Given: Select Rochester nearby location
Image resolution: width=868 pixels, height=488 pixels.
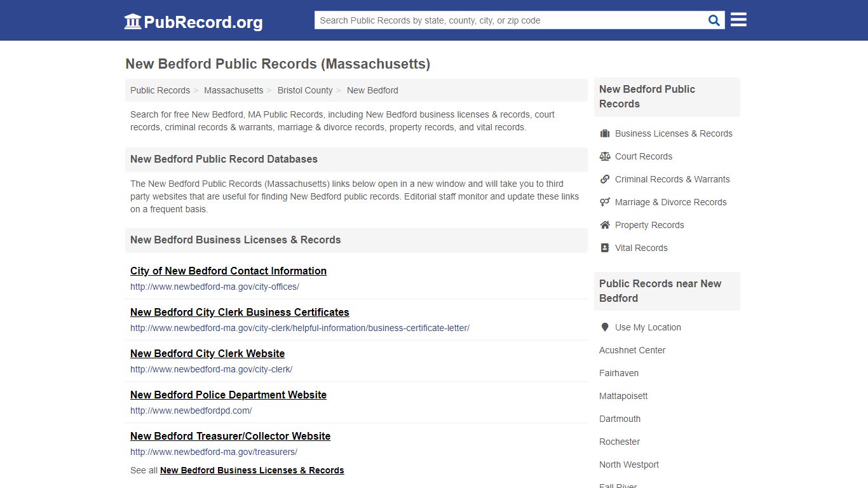Looking at the screenshot, I should click(620, 442).
